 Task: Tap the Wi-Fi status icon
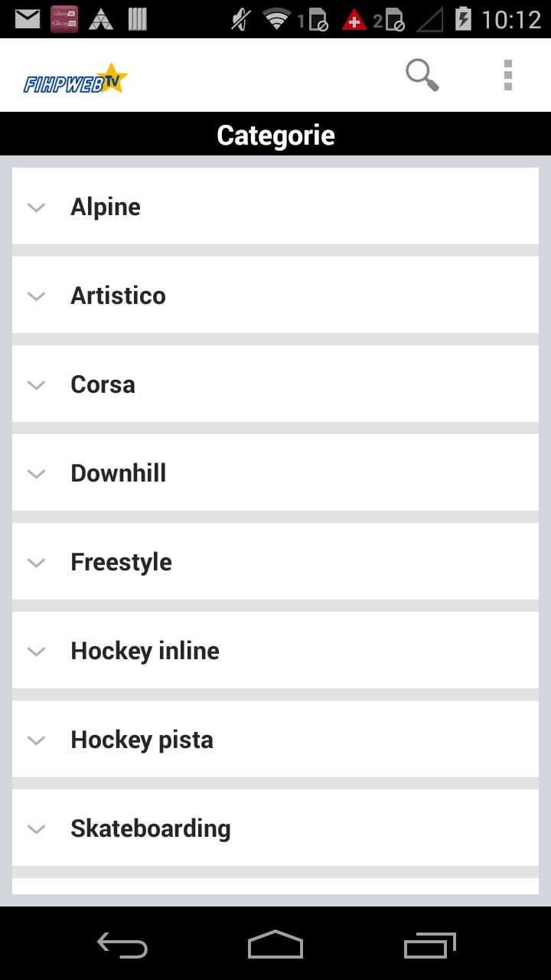coord(276,18)
